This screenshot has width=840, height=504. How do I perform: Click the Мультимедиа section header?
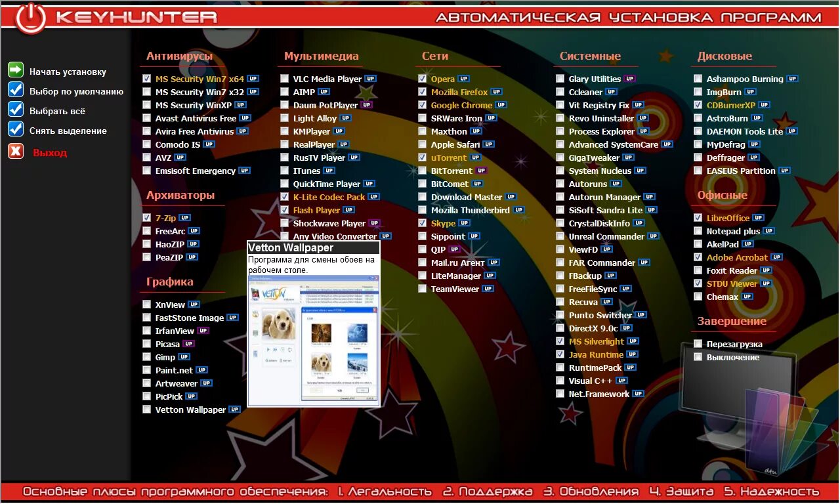(x=322, y=56)
